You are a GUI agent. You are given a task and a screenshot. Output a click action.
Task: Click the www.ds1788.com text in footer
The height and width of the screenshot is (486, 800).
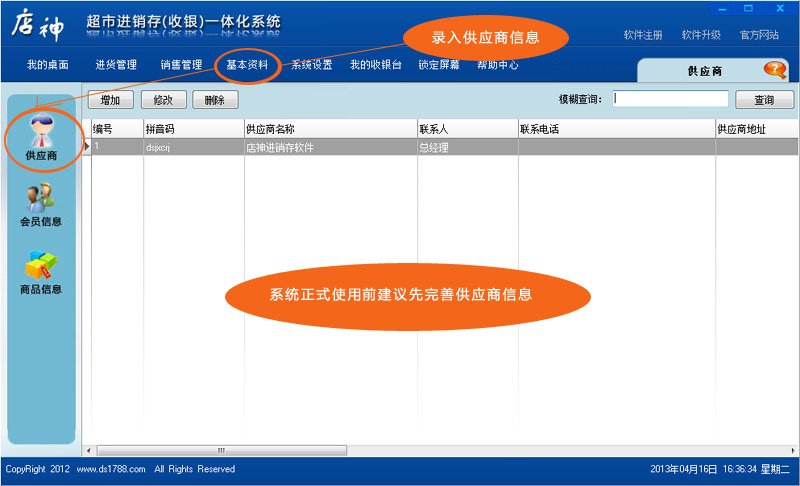pos(111,469)
